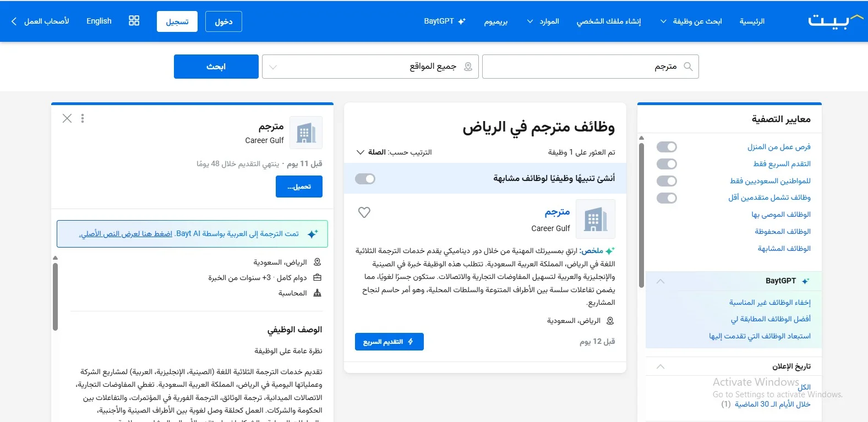Click the person location icon in locations field
Image resolution: width=868 pixels, height=422 pixels.
[x=468, y=67]
